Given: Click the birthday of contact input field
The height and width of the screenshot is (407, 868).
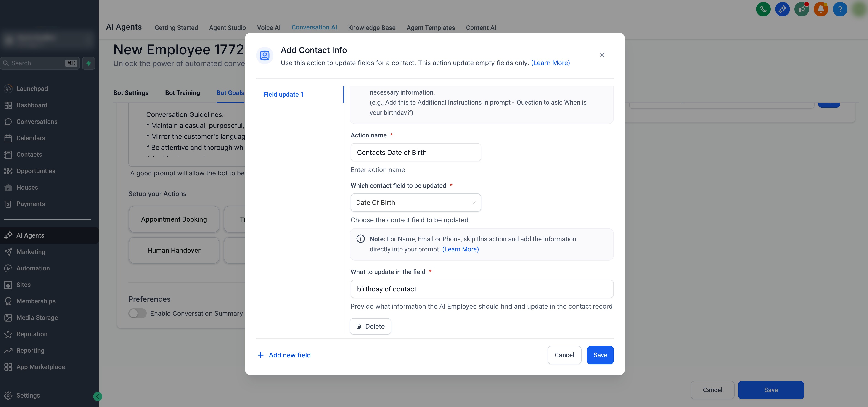Looking at the screenshot, I should (482, 289).
